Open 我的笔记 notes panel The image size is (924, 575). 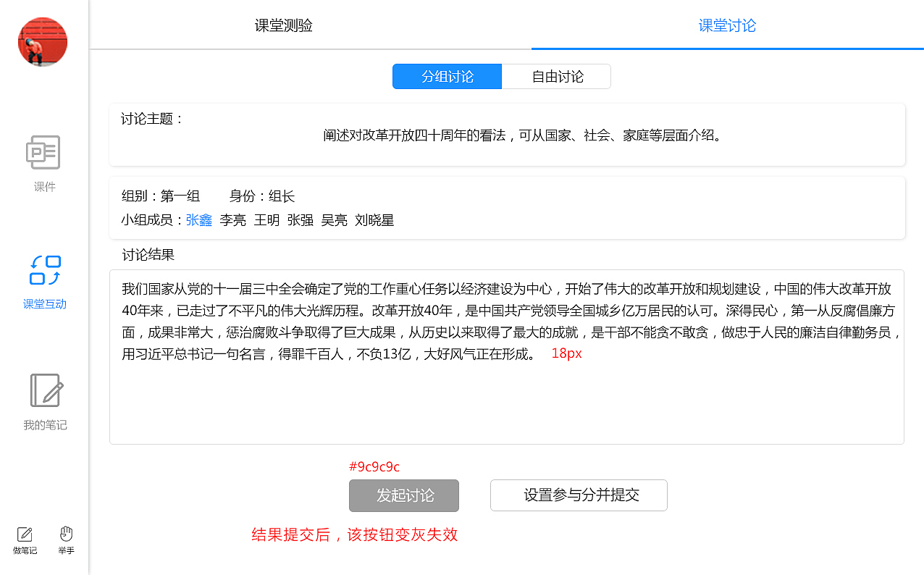tap(44, 402)
